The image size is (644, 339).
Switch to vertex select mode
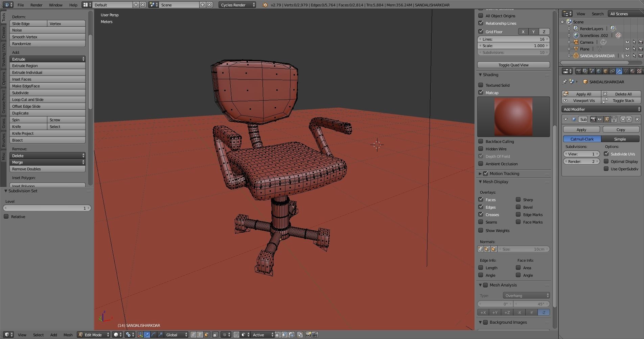(193, 335)
